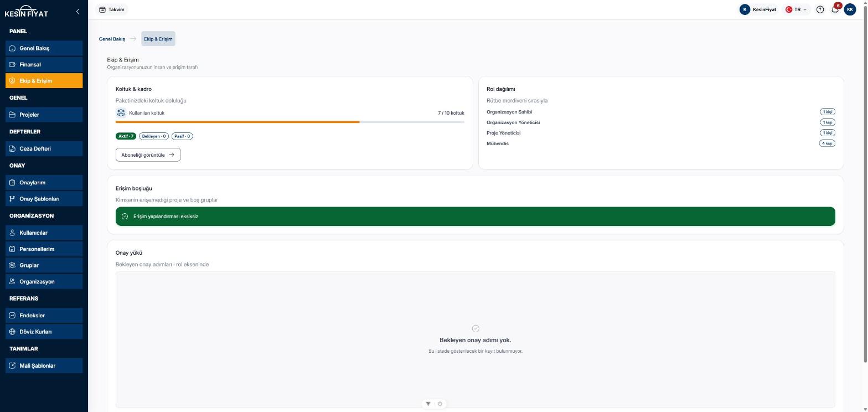Screen dimensions: 868x412
Task: Open Ceza Defteri using its ledger icon
Action: click(12, 148)
